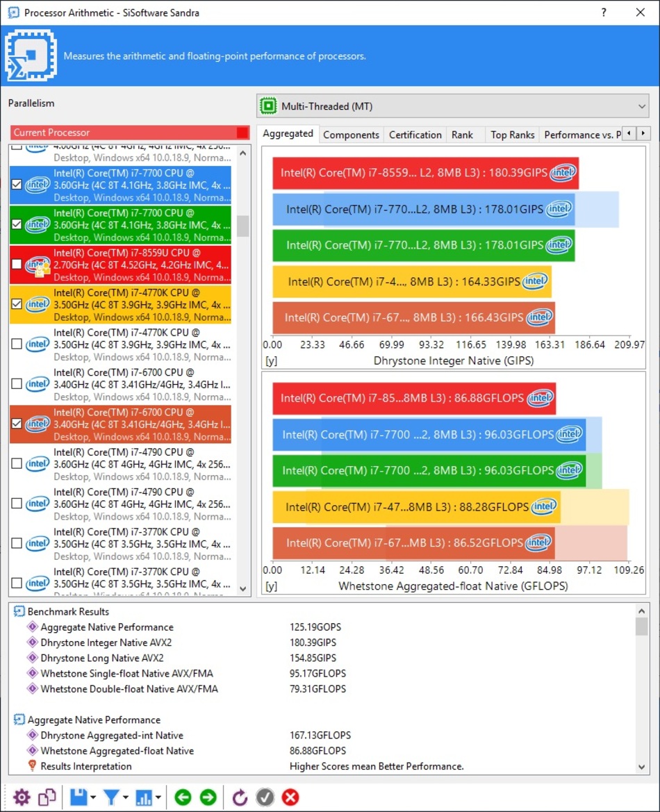Uncheck the yellow i7-4770K processor checkbox
The height and width of the screenshot is (812, 660).
(17, 304)
